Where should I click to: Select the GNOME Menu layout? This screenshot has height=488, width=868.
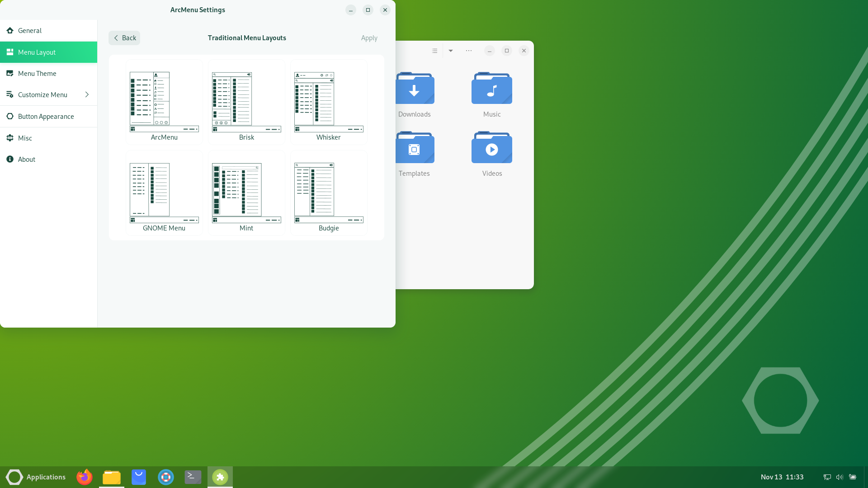pyautogui.click(x=164, y=193)
